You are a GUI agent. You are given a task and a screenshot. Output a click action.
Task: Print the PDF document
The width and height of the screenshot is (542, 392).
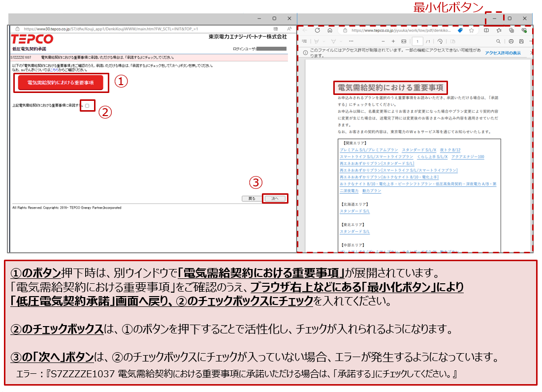coord(511,41)
